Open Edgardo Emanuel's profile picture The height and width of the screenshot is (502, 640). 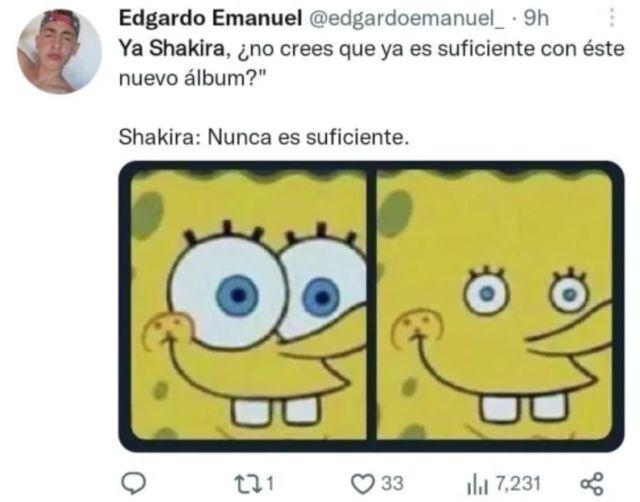tap(59, 51)
